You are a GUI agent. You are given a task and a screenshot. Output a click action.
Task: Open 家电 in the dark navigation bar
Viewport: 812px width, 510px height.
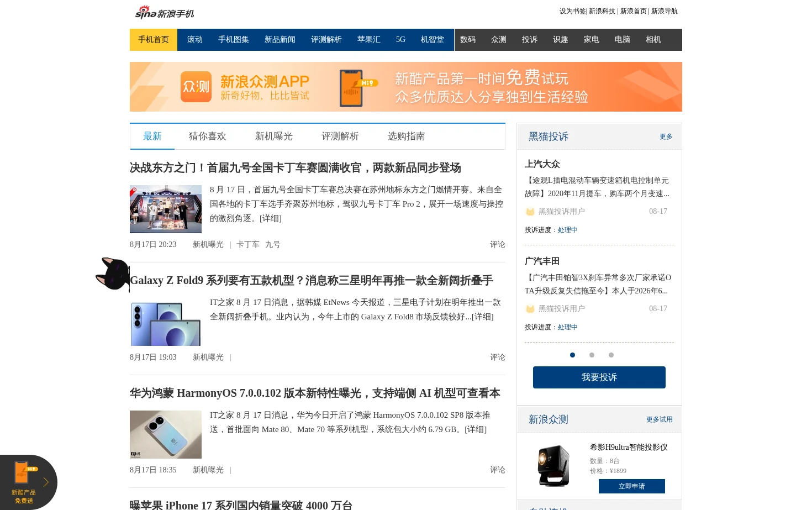pyautogui.click(x=592, y=40)
